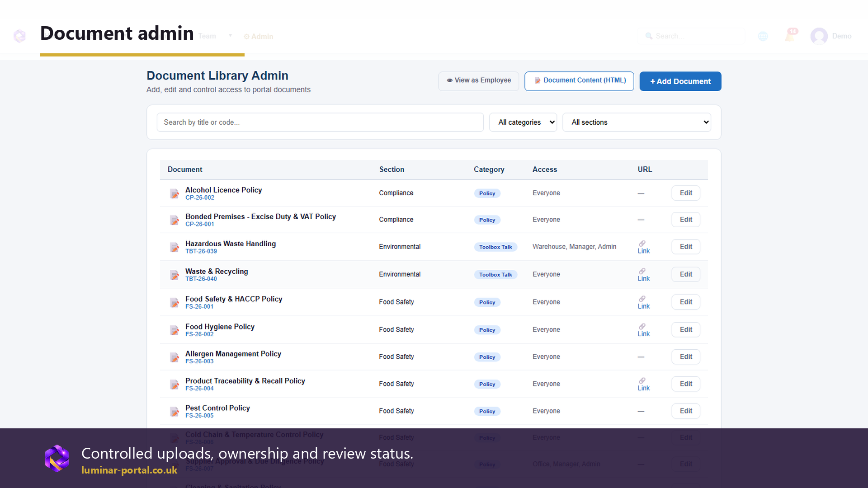Edit the Product Traceability & Recall row
The height and width of the screenshot is (488, 868).
click(x=686, y=384)
